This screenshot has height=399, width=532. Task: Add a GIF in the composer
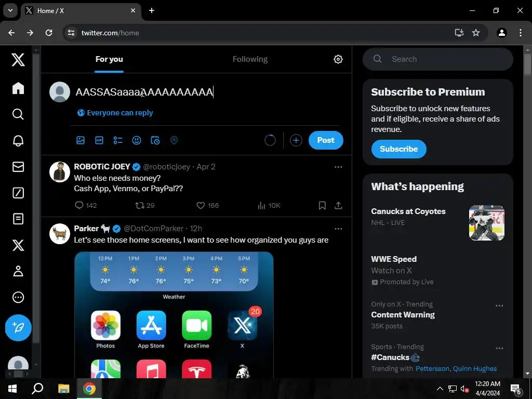click(99, 140)
